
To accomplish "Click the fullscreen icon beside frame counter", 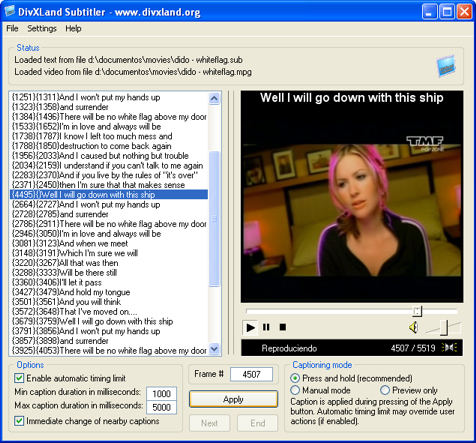I will (x=449, y=348).
